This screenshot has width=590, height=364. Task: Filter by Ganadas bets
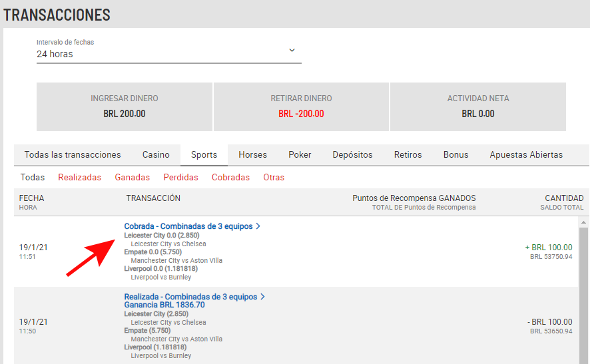(132, 177)
